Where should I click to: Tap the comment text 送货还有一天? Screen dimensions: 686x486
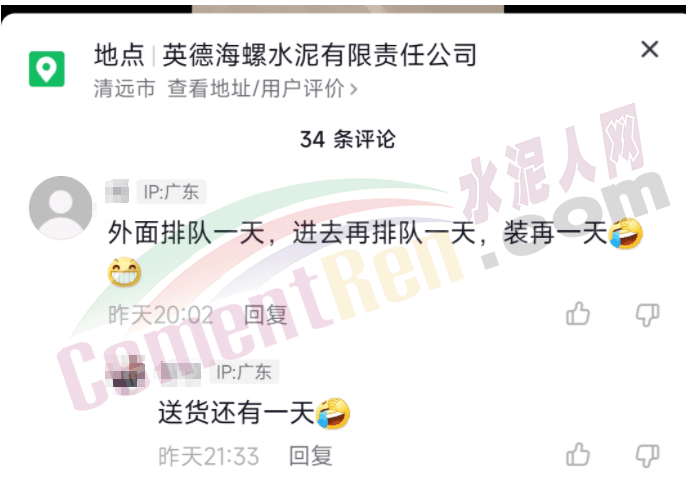(236, 413)
